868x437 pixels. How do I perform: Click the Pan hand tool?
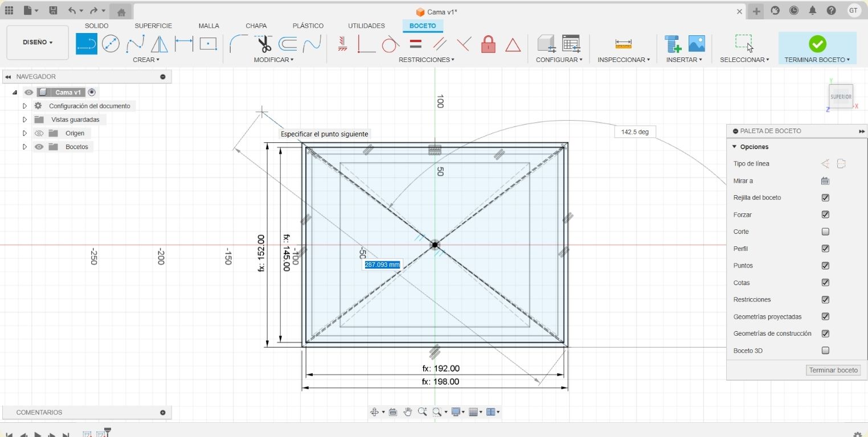point(408,412)
